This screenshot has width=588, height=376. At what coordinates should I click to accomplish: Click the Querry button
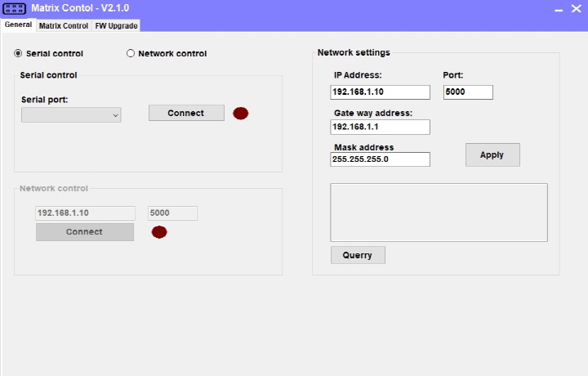click(358, 255)
